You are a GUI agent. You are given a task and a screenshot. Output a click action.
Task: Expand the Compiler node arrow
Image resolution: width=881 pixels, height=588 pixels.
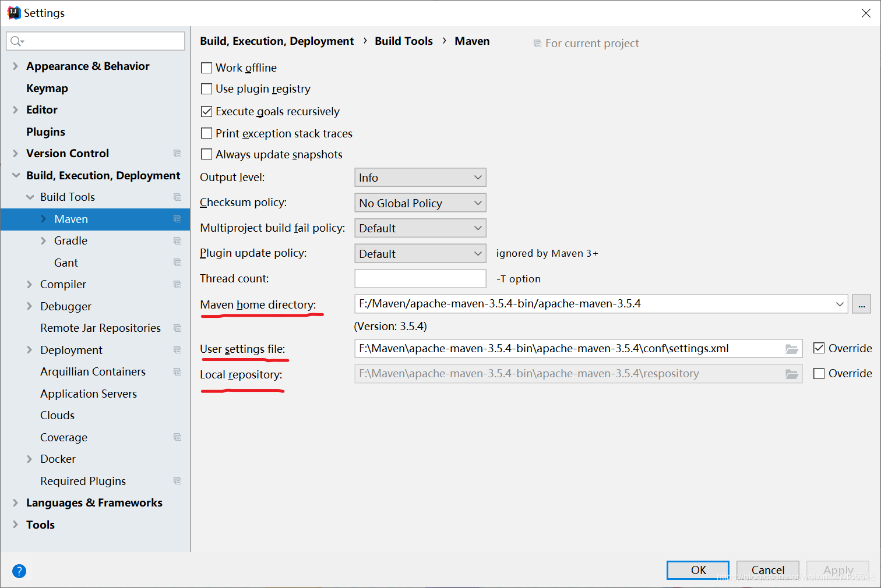coord(30,285)
